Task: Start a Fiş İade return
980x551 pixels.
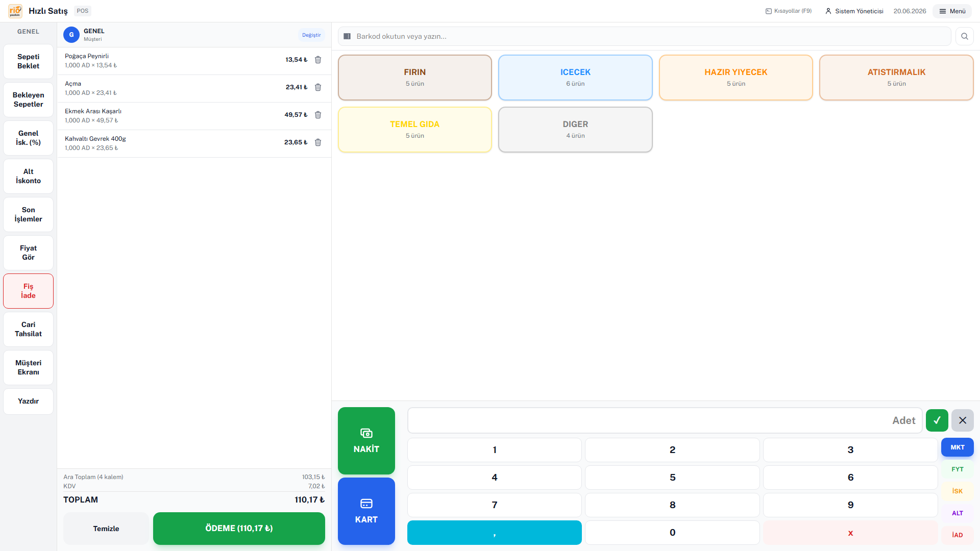Action: [28, 291]
